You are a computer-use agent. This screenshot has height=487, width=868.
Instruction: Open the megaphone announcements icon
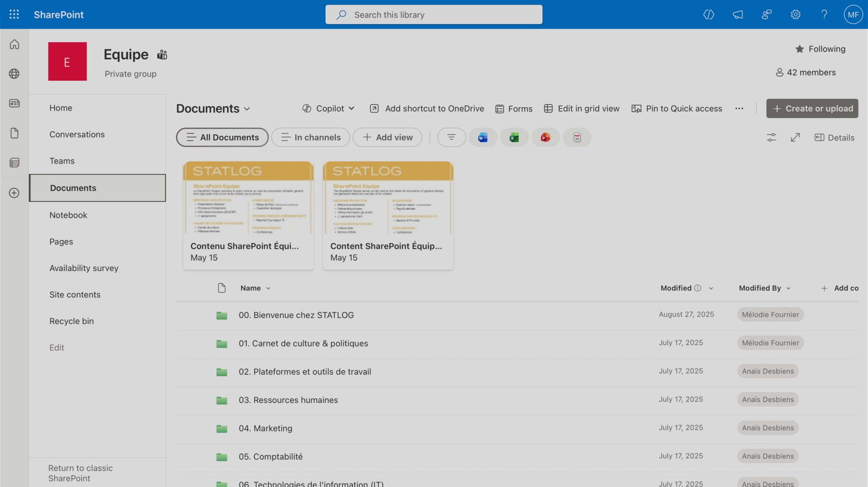tap(737, 15)
